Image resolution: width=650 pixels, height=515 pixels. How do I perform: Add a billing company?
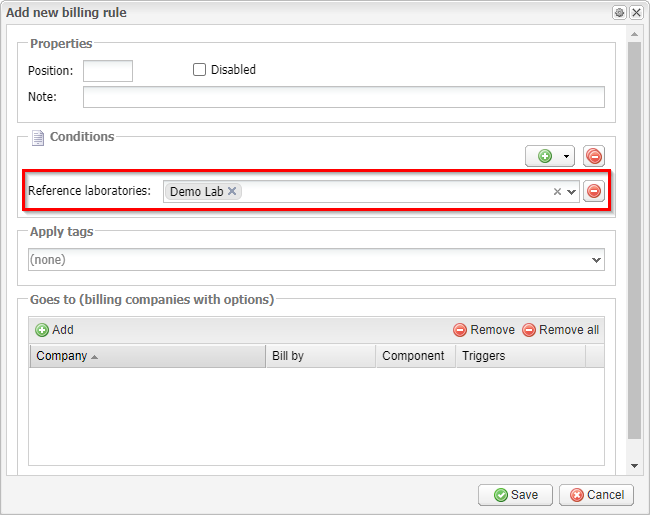(54, 330)
